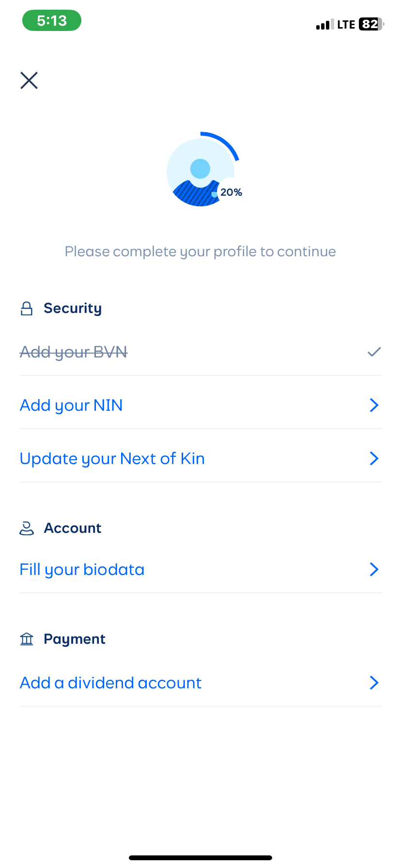The width and height of the screenshot is (401, 868).
Task: Tap the profile avatar icon
Action: [x=200, y=172]
